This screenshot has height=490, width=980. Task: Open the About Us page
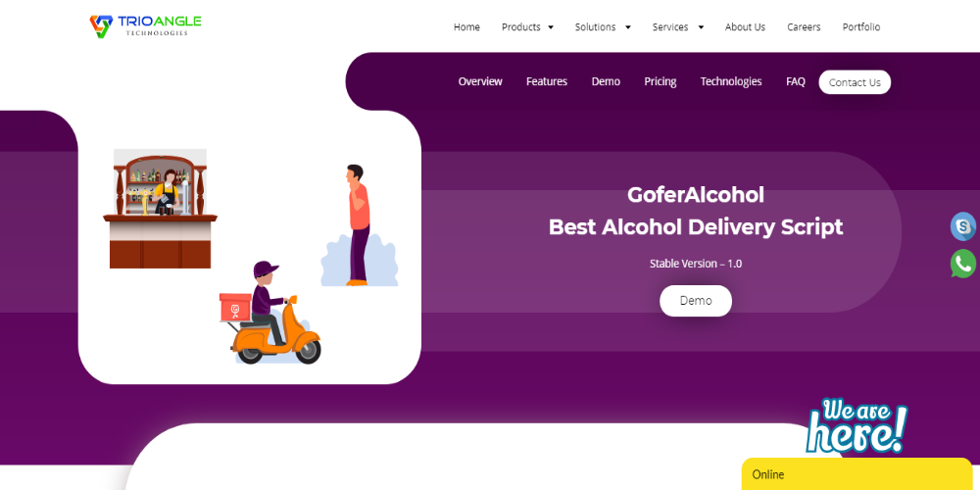pyautogui.click(x=745, y=26)
